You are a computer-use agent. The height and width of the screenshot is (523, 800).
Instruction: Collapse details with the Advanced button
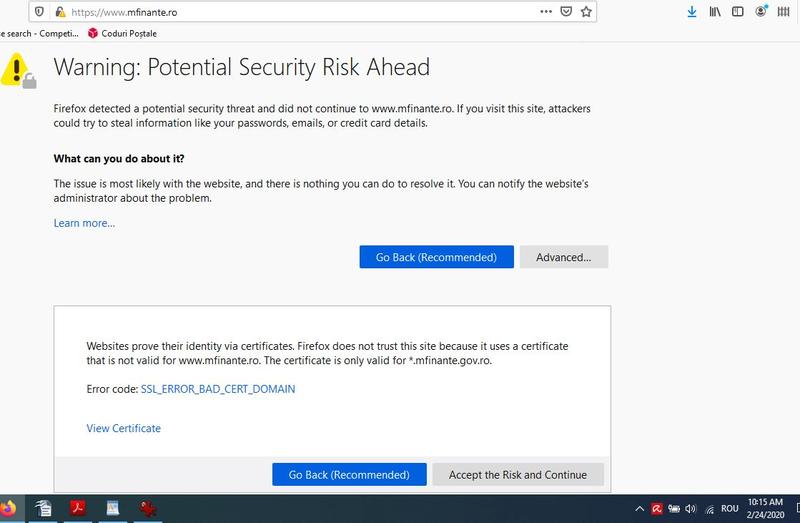[x=564, y=257]
